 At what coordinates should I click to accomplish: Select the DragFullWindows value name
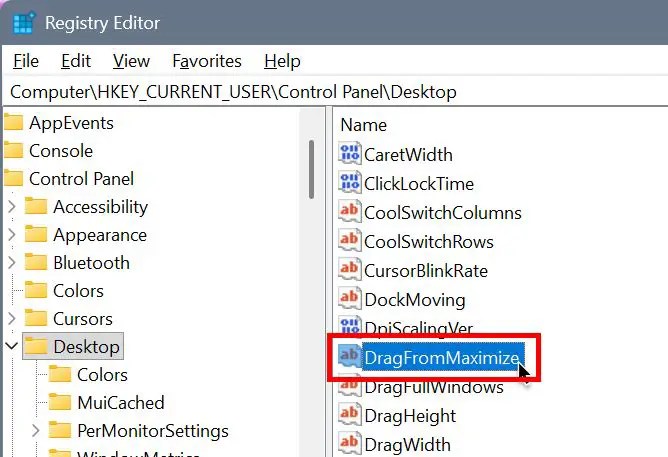(434, 387)
